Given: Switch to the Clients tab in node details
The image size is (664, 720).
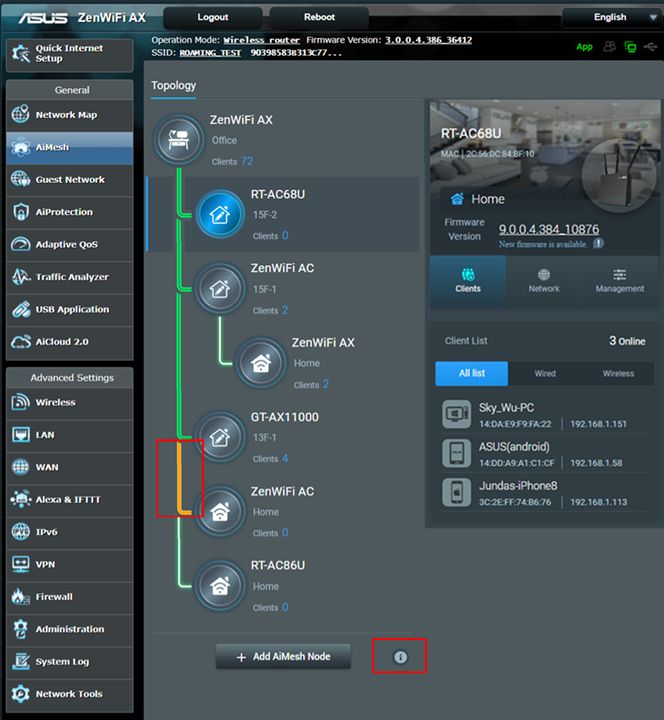Looking at the screenshot, I should (468, 281).
